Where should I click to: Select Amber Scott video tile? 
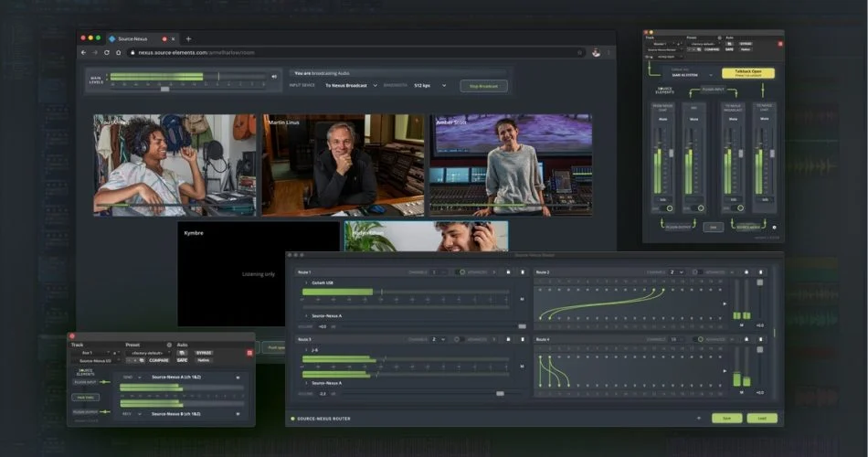click(x=511, y=165)
